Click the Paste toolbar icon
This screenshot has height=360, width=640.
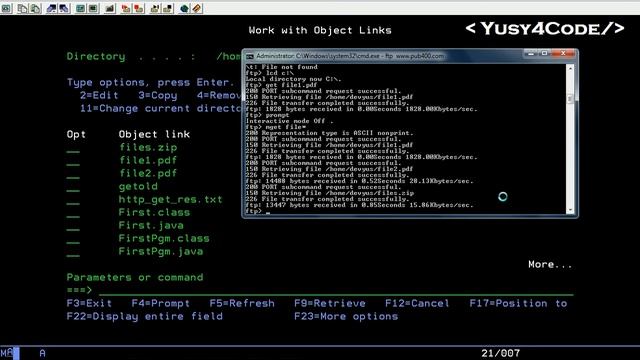click(36, 8)
